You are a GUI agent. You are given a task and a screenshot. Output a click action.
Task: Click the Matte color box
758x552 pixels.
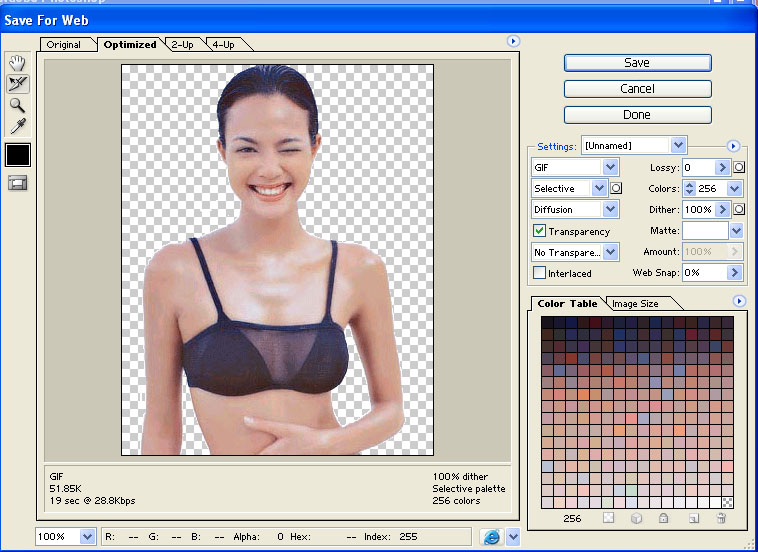[705, 231]
